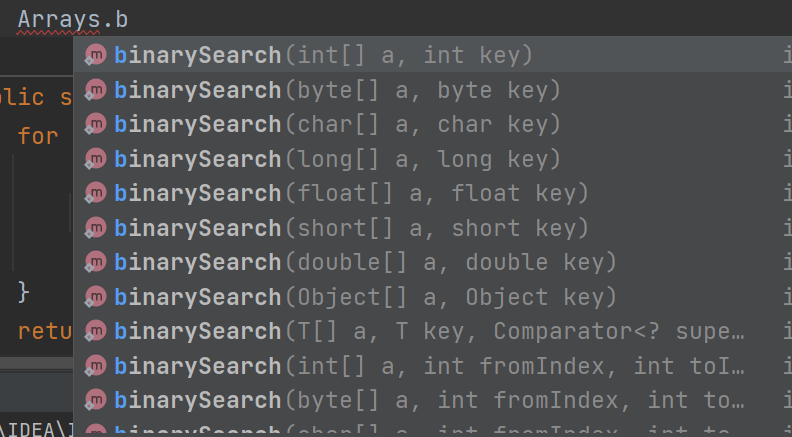Screen dimensions: 792x437
Task: Click method icon beside binarySearch(Object[] a, Object key)
Action: (95, 297)
